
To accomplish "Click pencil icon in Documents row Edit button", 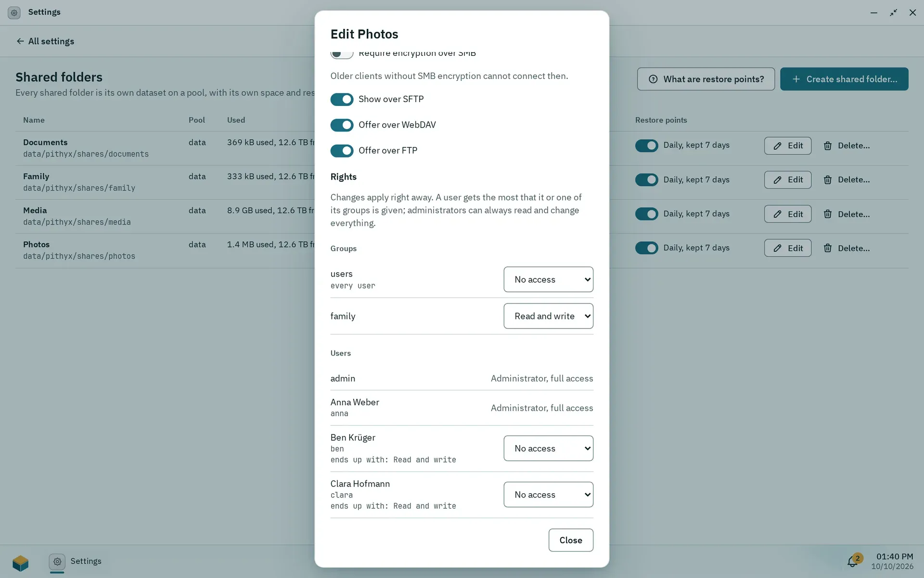I will (777, 146).
